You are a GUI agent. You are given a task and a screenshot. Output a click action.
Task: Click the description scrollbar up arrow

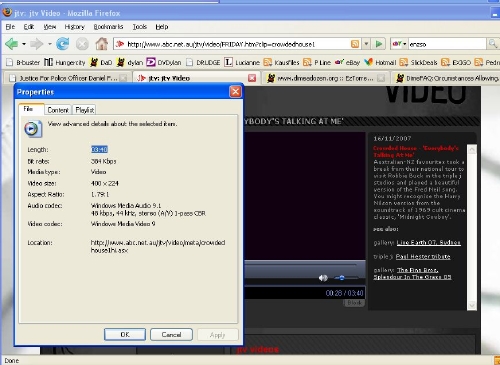(472, 150)
